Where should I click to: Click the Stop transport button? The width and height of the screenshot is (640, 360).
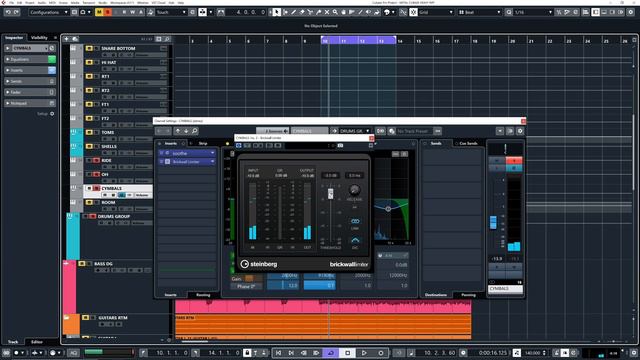click(x=347, y=353)
